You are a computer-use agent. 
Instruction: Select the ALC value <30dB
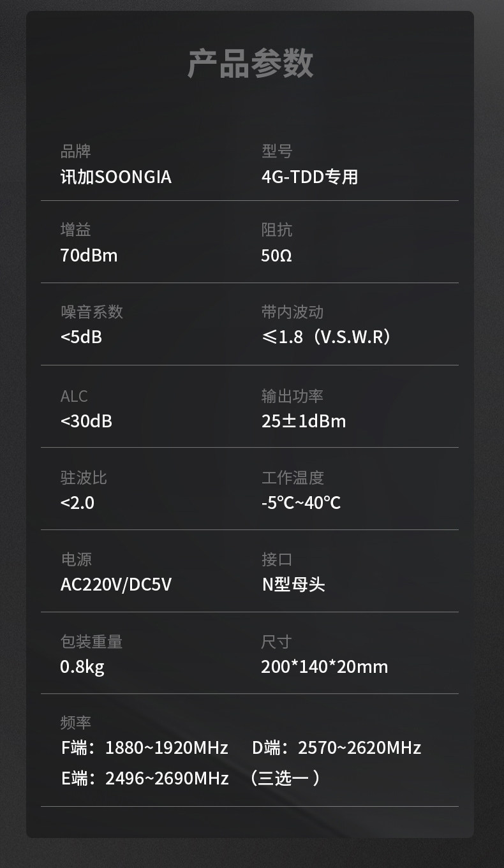[x=86, y=421]
